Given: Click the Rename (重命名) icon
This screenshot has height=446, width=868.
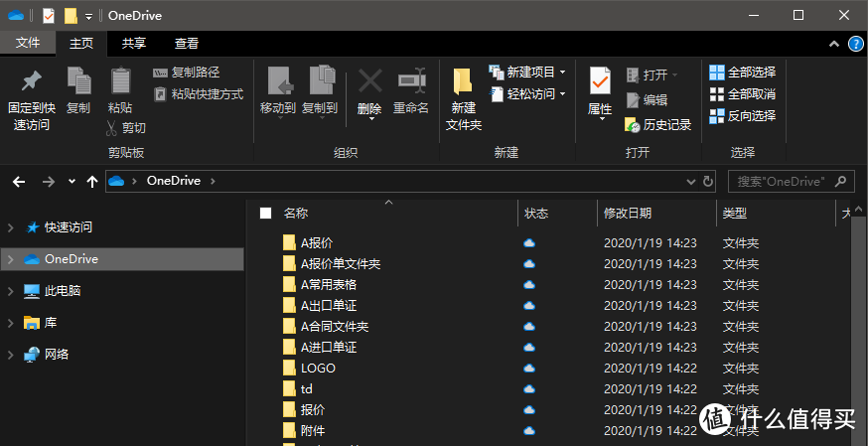Looking at the screenshot, I should 411,81.
